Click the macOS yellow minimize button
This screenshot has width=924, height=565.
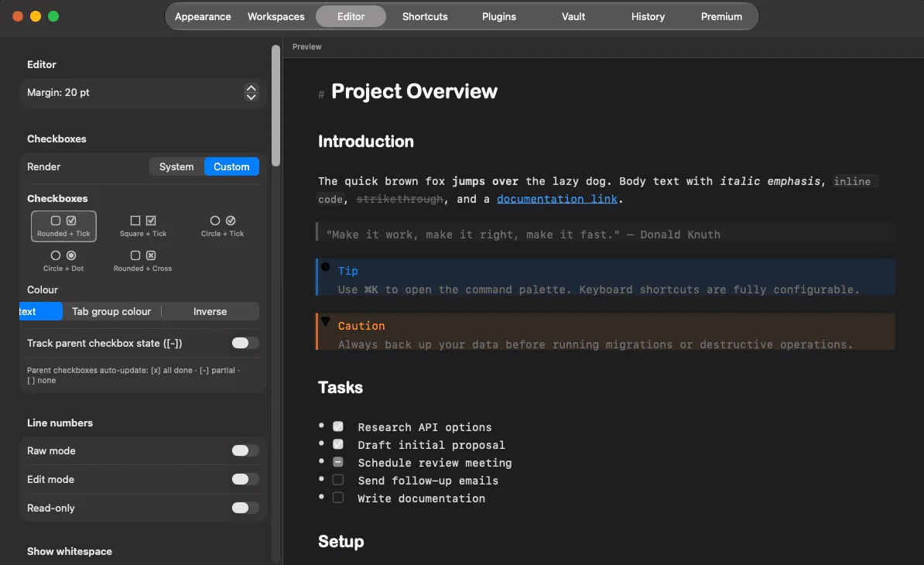pyautogui.click(x=36, y=16)
